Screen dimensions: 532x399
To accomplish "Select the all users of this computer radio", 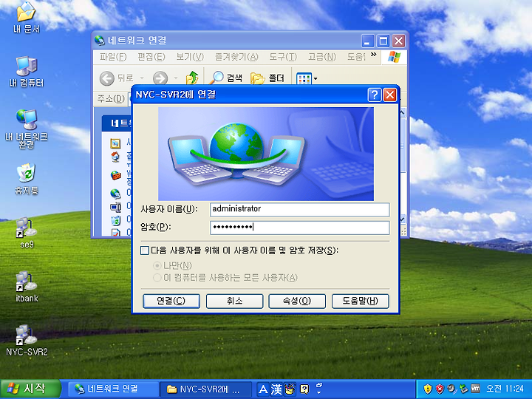I will [157, 278].
